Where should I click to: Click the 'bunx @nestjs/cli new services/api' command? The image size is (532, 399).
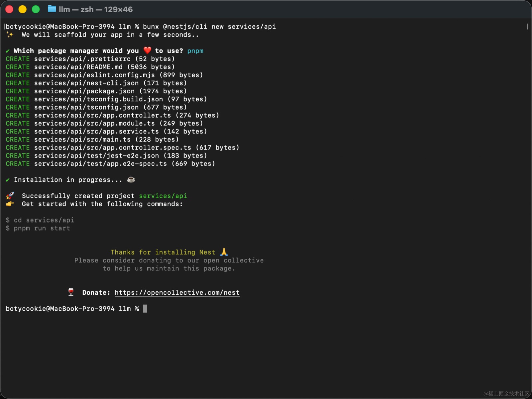(209, 27)
